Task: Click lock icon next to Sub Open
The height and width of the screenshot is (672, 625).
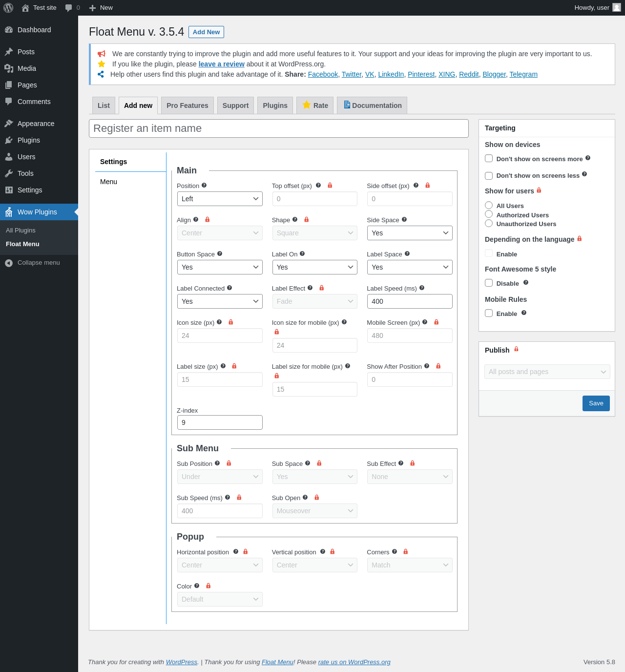Action: click(317, 497)
